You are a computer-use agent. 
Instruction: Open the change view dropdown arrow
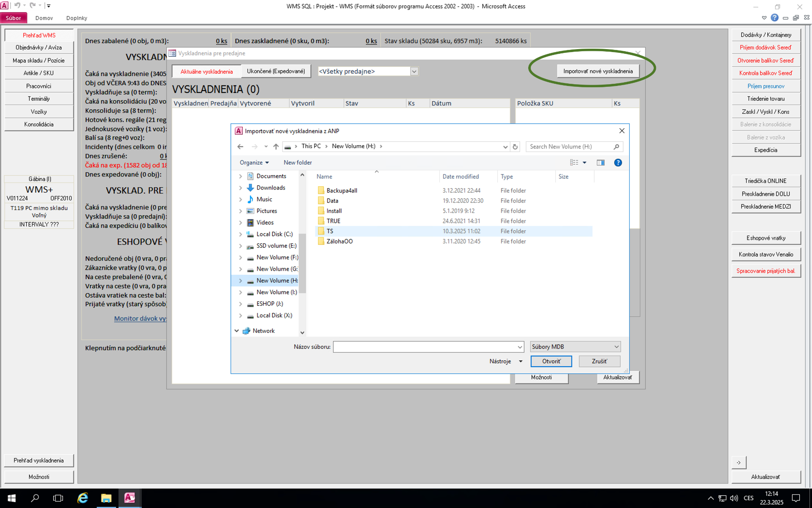click(x=584, y=163)
